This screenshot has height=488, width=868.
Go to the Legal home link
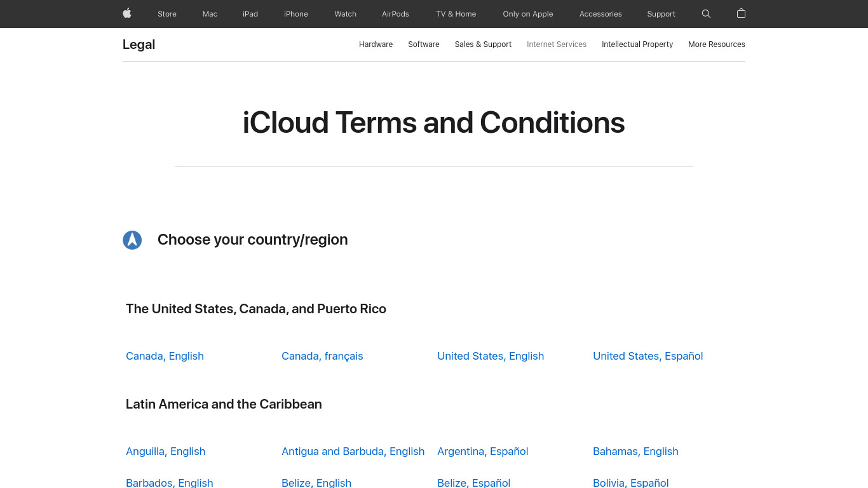click(139, 44)
